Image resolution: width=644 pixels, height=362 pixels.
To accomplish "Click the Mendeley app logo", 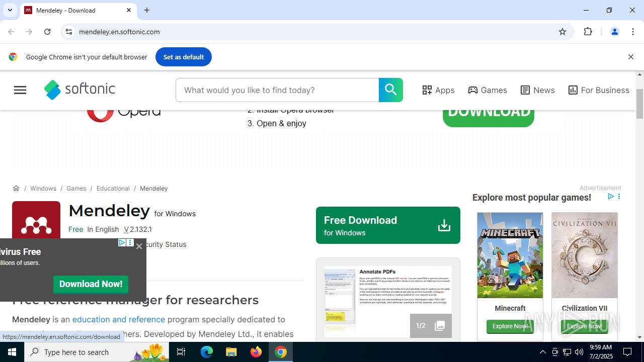I will tap(36, 220).
